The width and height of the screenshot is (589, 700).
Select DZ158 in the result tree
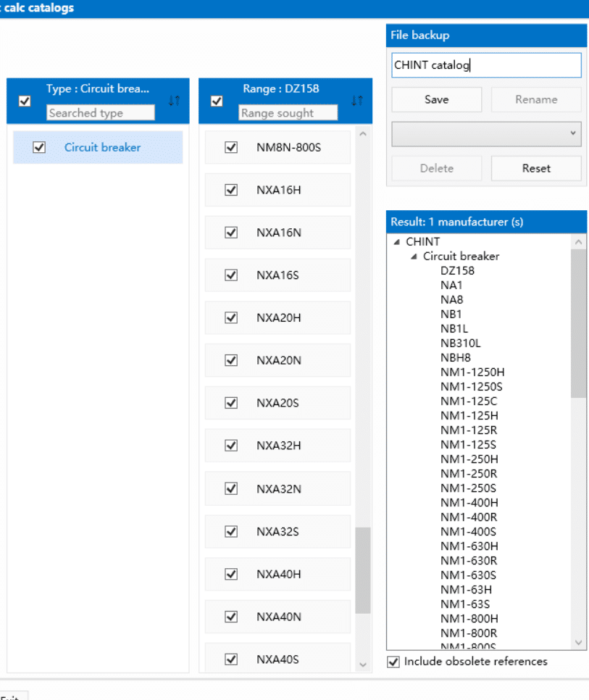pyautogui.click(x=457, y=271)
